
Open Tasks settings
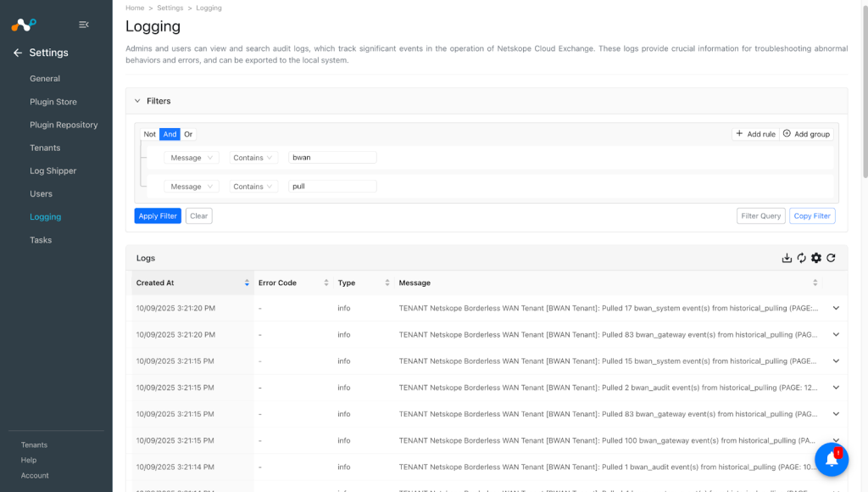[41, 240]
